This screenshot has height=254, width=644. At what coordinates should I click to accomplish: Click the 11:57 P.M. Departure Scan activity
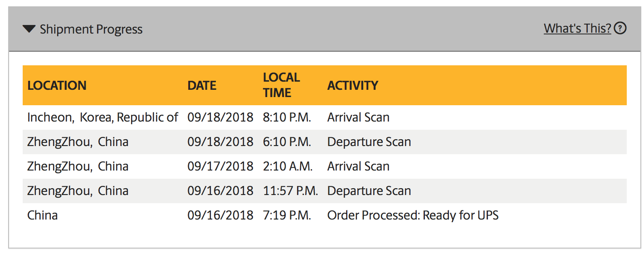pos(369,191)
